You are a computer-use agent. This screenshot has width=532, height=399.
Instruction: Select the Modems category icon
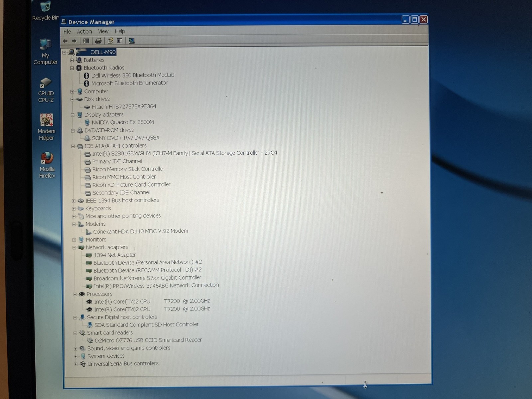coord(81,224)
